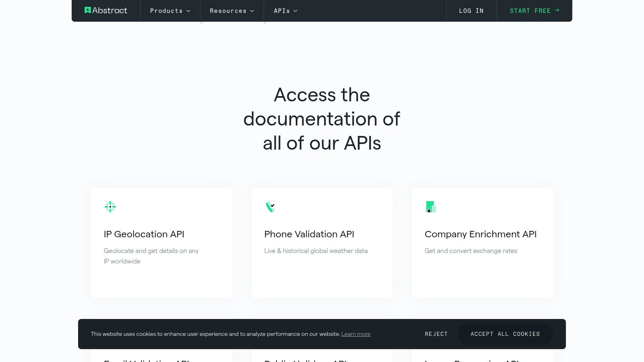The width and height of the screenshot is (644, 362).
Task: Click the Company Enrichment building icon
Action: point(431,207)
